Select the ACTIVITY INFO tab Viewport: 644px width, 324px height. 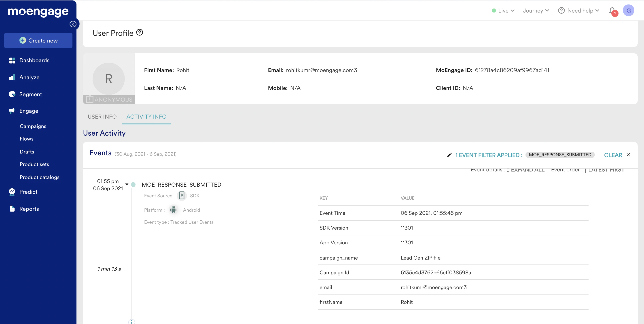(146, 117)
